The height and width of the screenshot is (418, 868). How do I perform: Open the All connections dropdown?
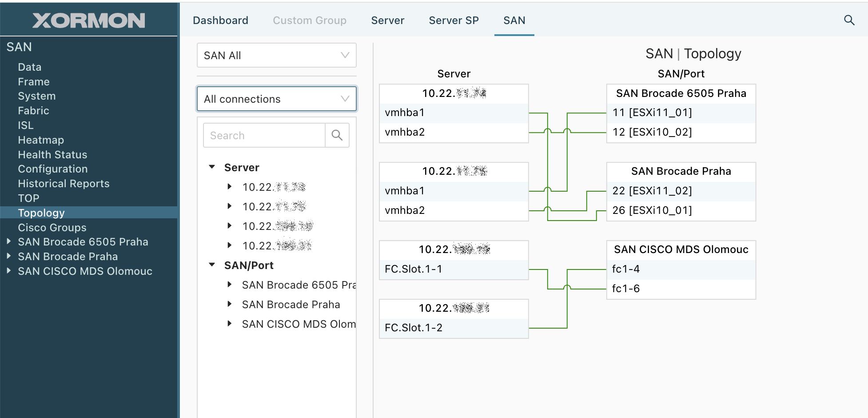(x=276, y=99)
